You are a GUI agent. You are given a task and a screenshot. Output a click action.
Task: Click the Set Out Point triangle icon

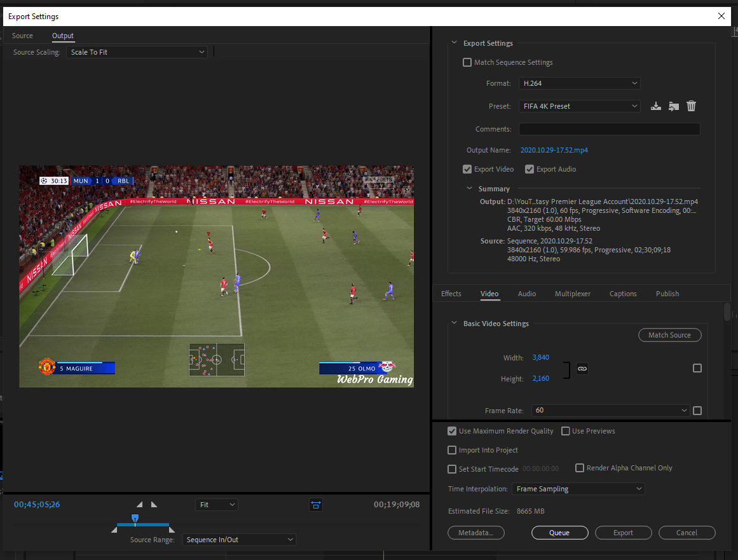(x=154, y=504)
